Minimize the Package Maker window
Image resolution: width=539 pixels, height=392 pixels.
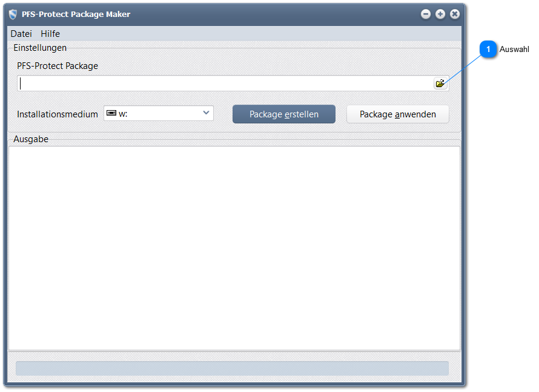[426, 14]
